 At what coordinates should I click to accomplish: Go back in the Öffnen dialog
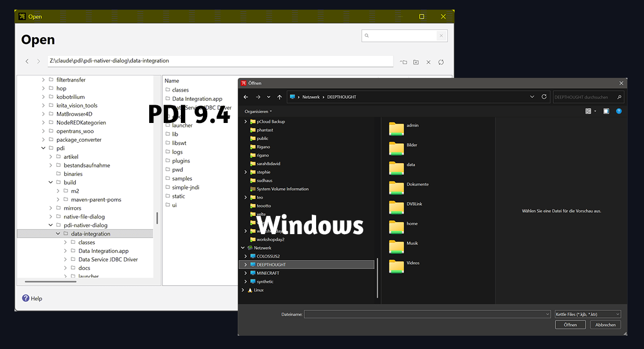tap(246, 97)
